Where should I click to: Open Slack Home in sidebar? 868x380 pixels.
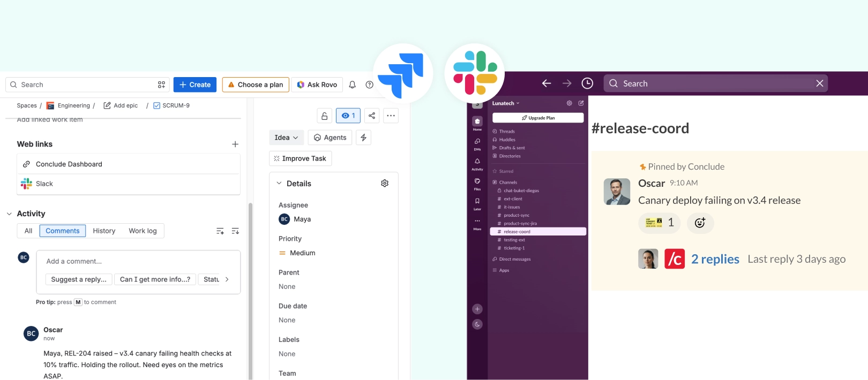(x=477, y=123)
